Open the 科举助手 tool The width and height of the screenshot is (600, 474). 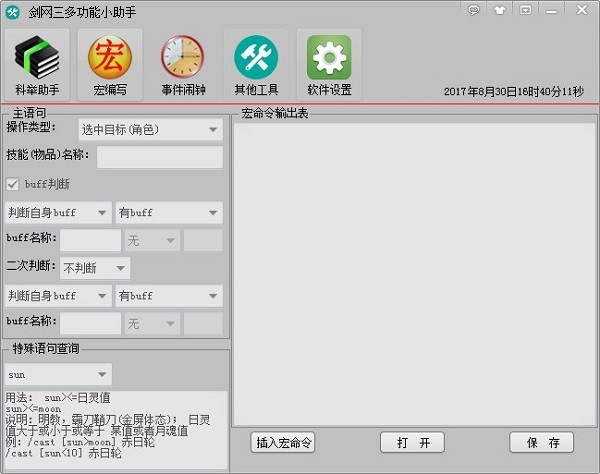coord(37,65)
